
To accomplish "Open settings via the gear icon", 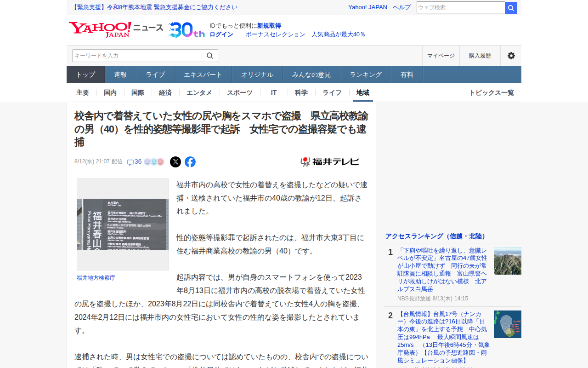I will (x=511, y=56).
